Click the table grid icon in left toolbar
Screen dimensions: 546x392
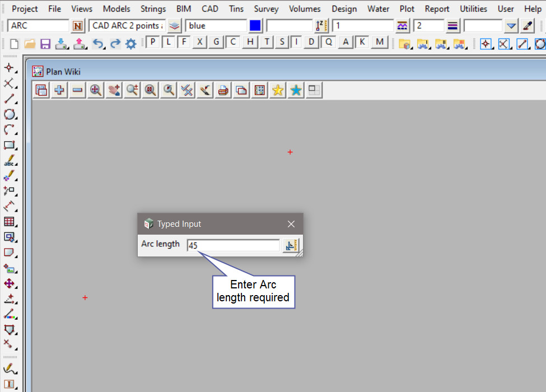pyautogui.click(x=9, y=222)
